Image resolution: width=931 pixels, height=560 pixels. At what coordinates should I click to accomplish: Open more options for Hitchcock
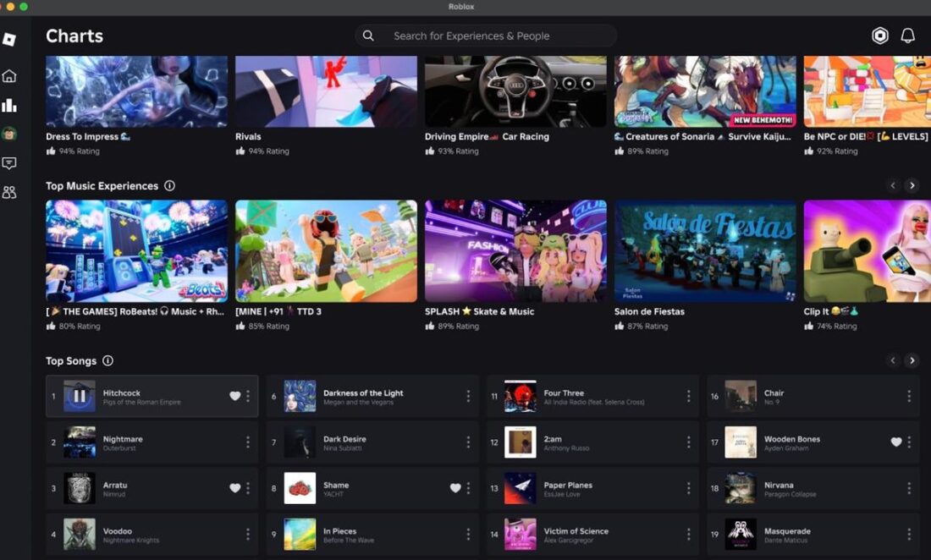pos(248,396)
